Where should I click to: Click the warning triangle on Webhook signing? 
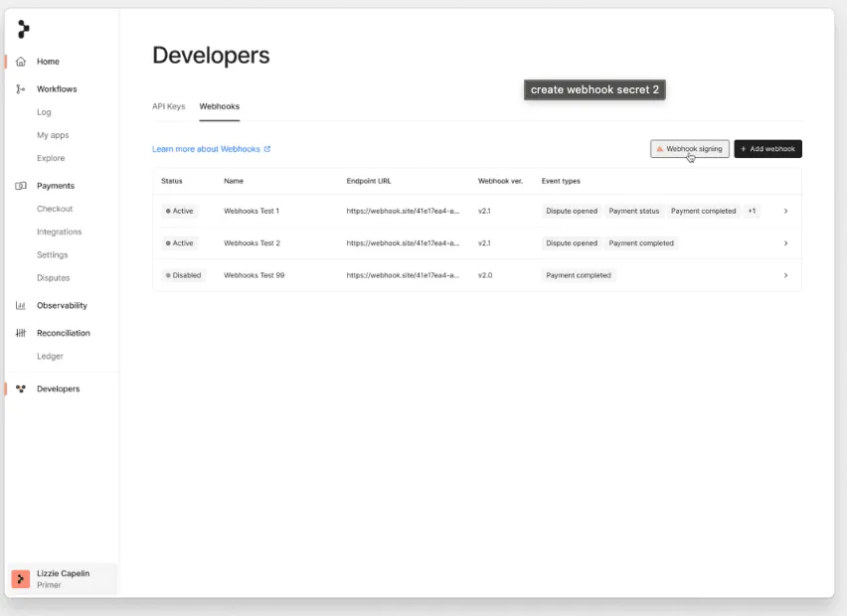coord(659,149)
